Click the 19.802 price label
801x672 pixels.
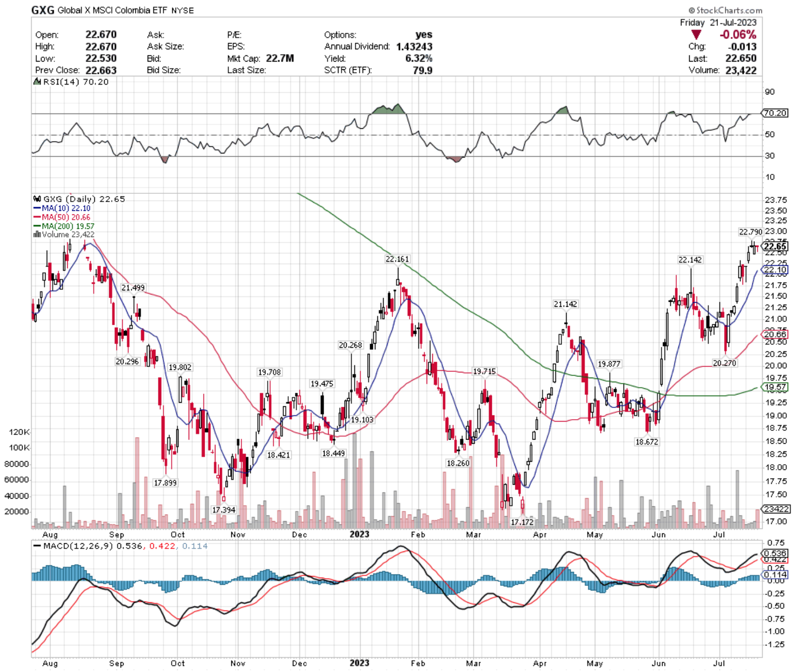click(x=180, y=367)
